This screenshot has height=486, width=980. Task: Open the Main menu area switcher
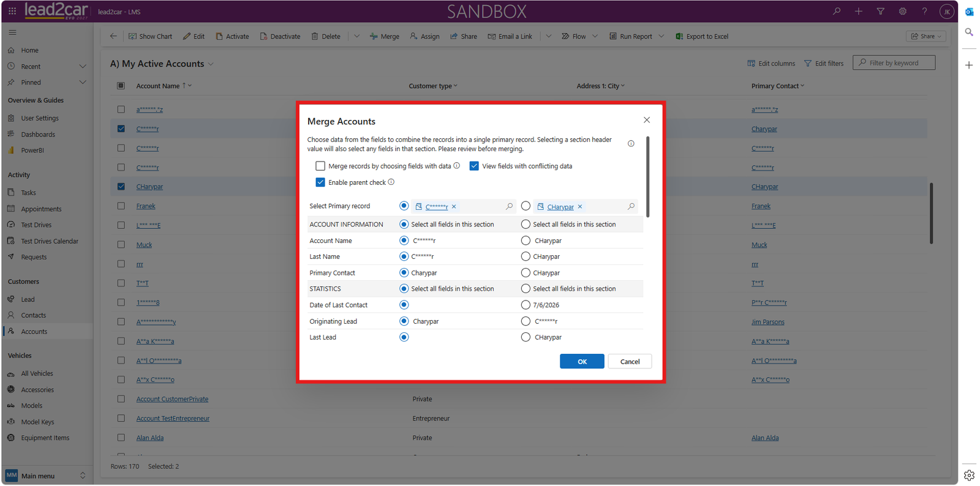(47, 476)
